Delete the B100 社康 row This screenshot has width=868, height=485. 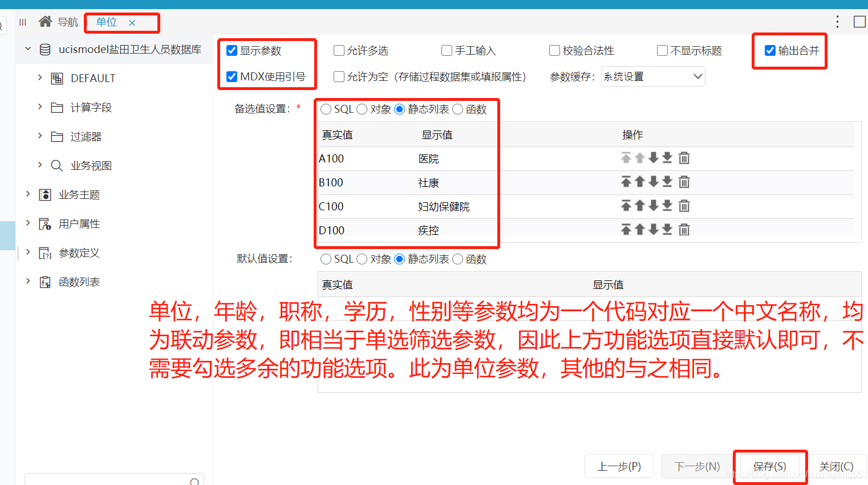point(684,182)
